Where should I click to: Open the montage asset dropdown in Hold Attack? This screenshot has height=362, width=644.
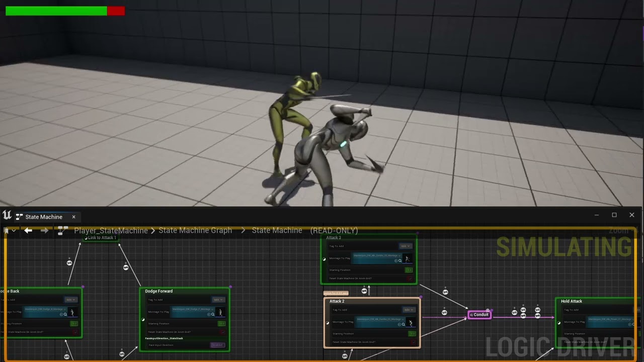point(612,319)
